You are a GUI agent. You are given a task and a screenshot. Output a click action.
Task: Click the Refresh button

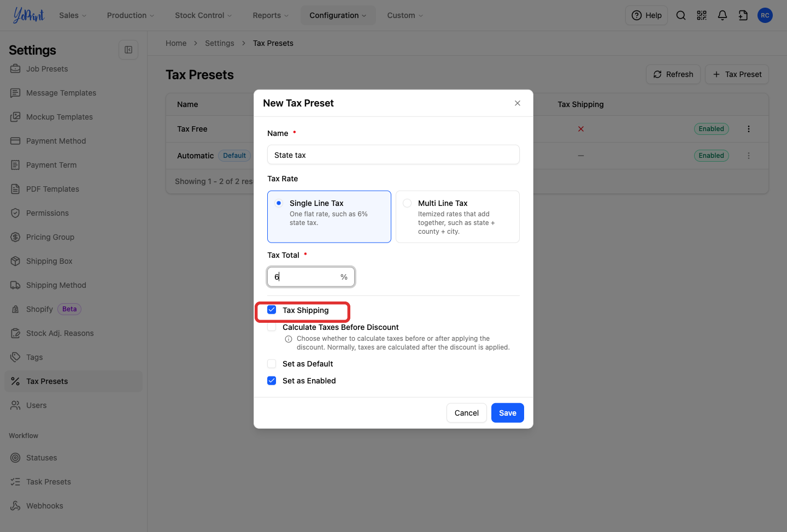[x=673, y=74]
